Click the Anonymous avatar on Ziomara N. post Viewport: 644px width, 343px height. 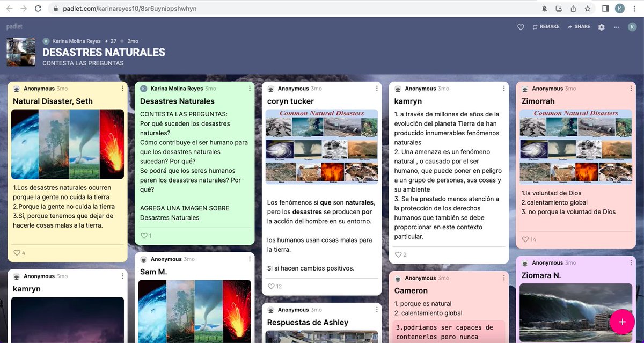pos(525,264)
